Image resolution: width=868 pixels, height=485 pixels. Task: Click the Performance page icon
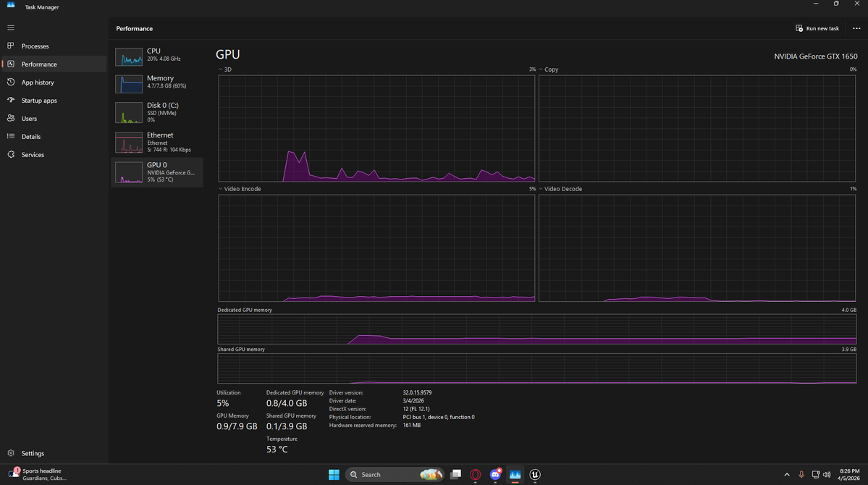click(x=11, y=64)
